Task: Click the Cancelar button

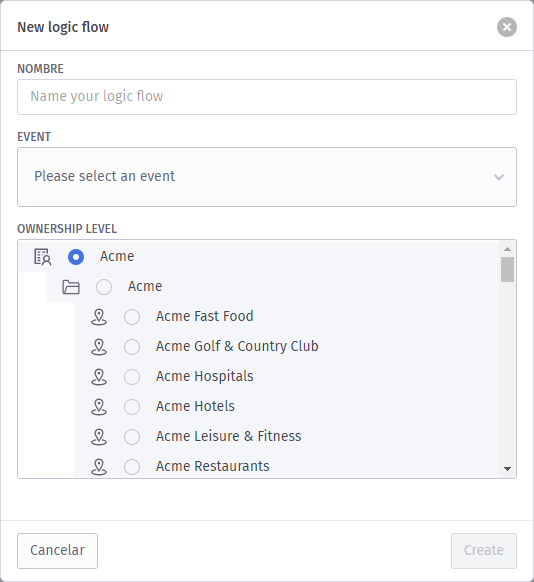Action: click(x=58, y=551)
